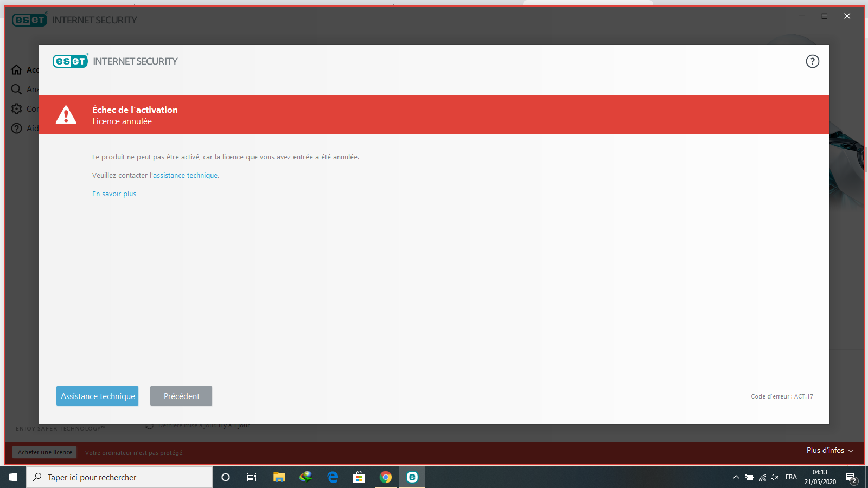
Task: Click the Assistance technique button
Action: pyautogui.click(x=98, y=396)
